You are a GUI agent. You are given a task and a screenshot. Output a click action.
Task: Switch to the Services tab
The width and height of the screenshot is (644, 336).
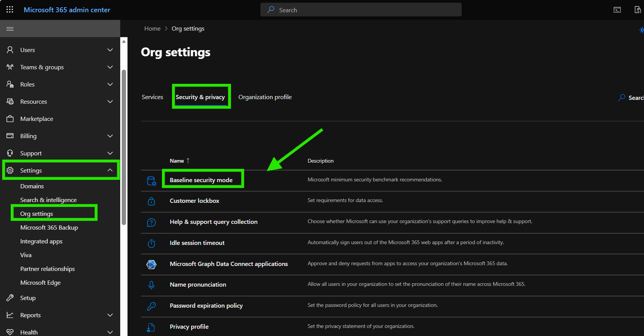tap(152, 97)
